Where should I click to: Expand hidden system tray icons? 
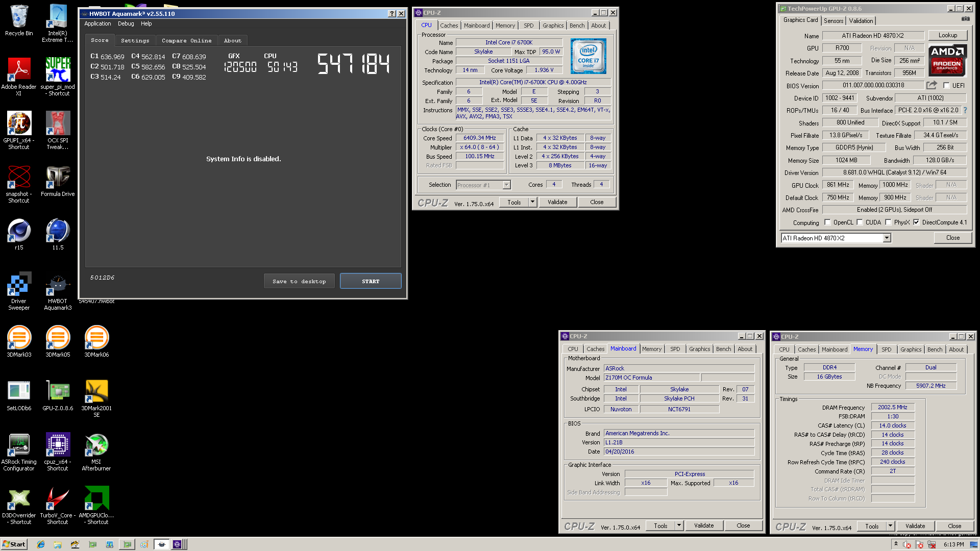[x=896, y=544]
